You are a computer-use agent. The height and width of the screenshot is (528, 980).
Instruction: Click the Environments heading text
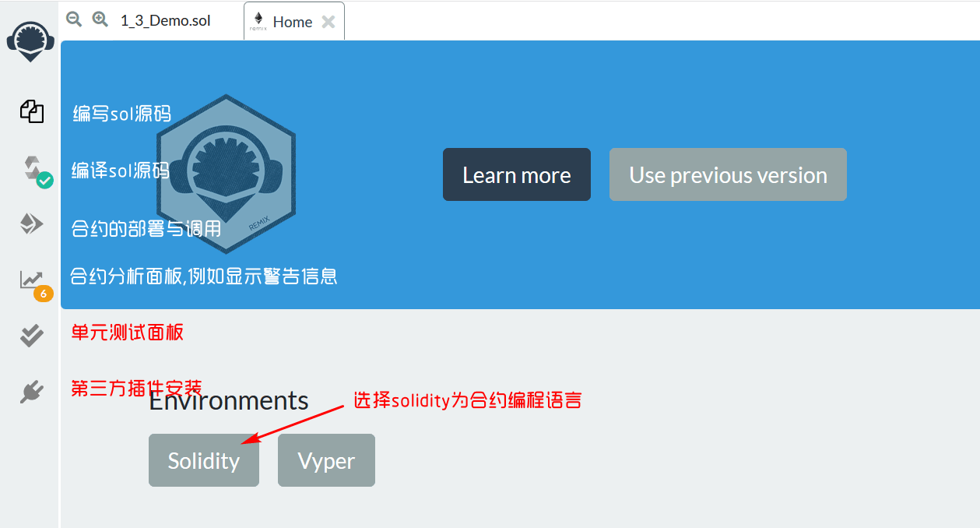pos(229,400)
